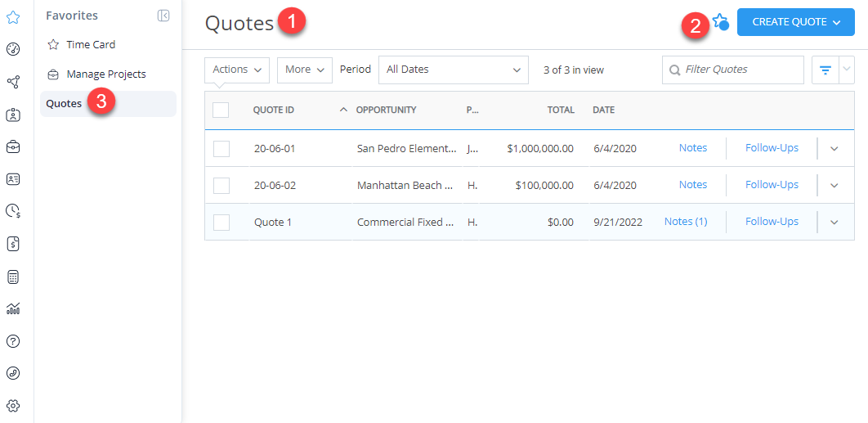This screenshot has width=868, height=423.
Task: Click the Commercial Fixed opportunity cell
Action: coord(407,222)
